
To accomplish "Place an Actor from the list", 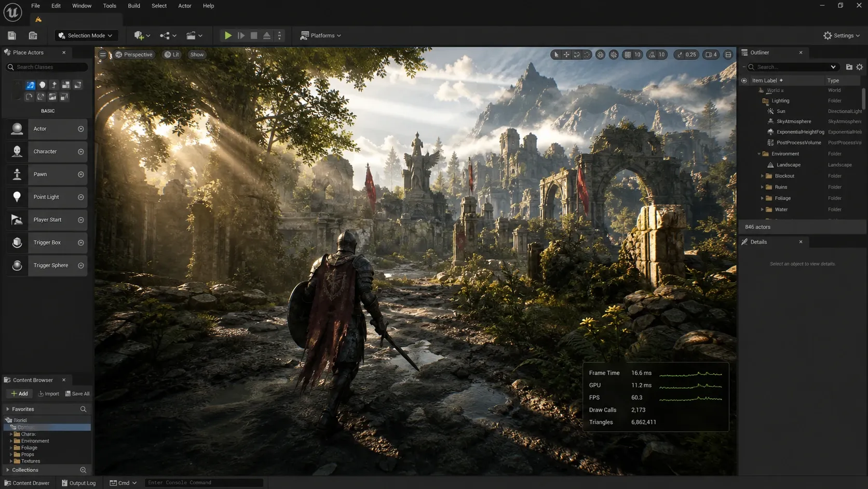I will (x=47, y=129).
